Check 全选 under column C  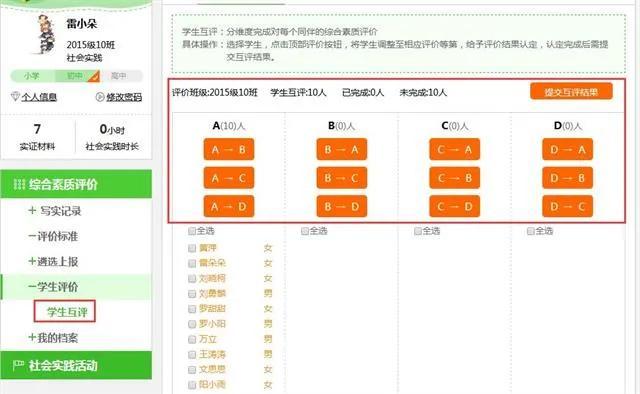418,231
